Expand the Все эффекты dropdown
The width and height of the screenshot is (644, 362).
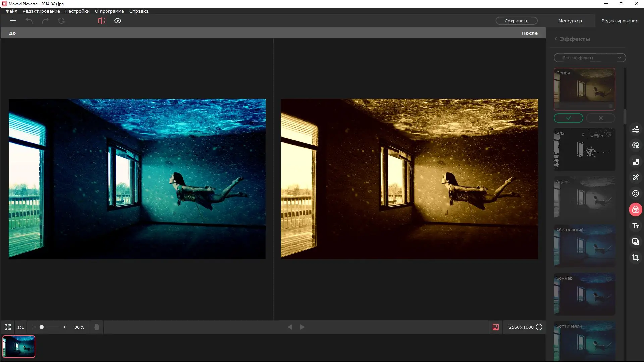590,58
